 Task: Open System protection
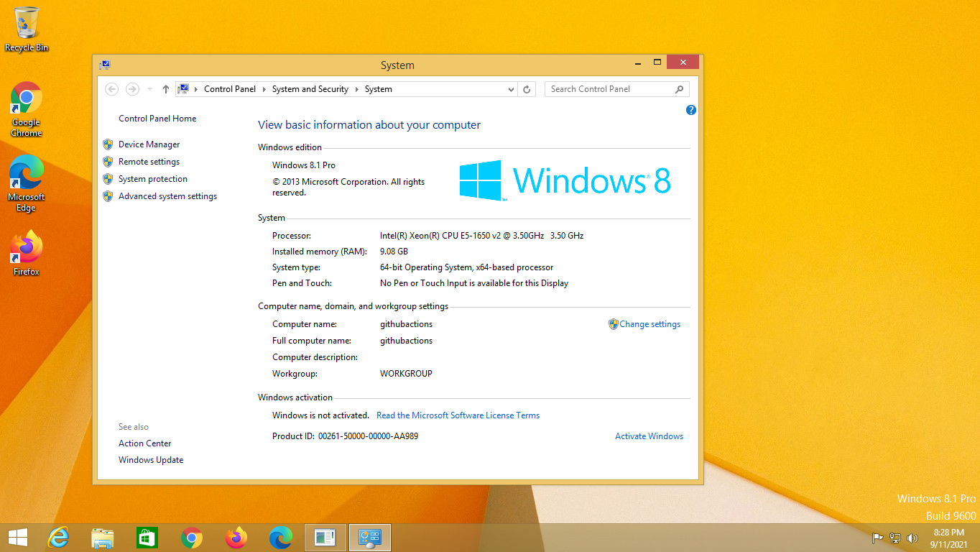pyautogui.click(x=153, y=179)
